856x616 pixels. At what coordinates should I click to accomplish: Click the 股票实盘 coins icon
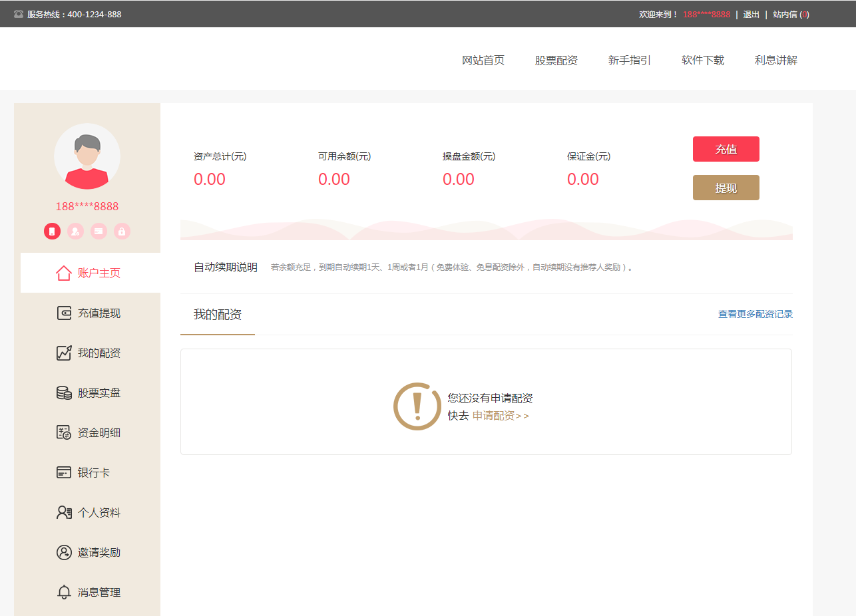(64, 392)
